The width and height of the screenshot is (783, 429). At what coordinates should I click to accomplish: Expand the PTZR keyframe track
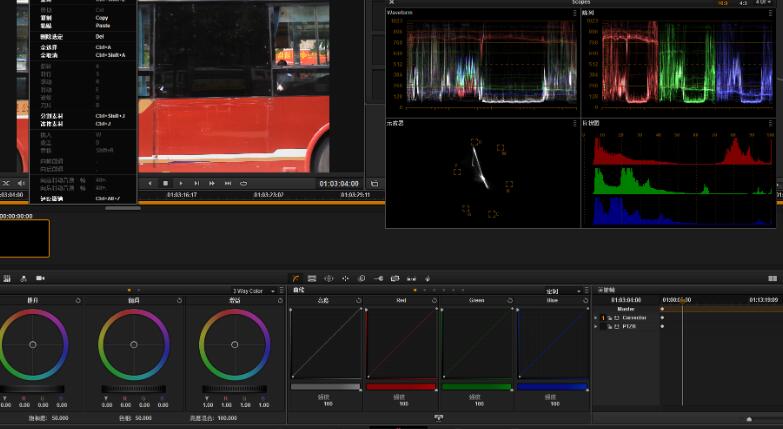coord(595,326)
